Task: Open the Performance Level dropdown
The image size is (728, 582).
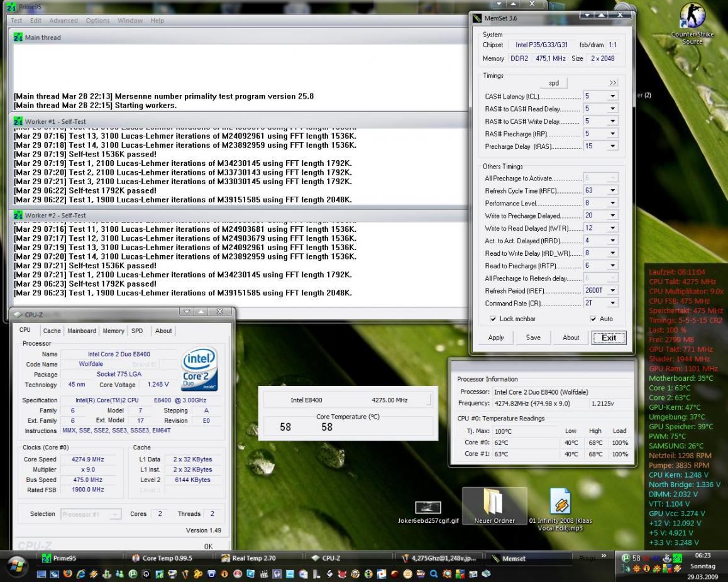Action: [612, 203]
